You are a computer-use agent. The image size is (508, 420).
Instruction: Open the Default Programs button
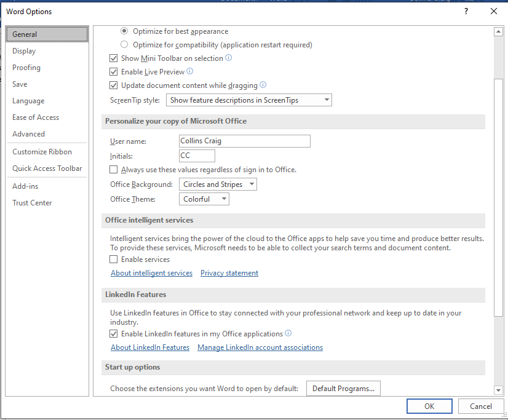point(343,388)
